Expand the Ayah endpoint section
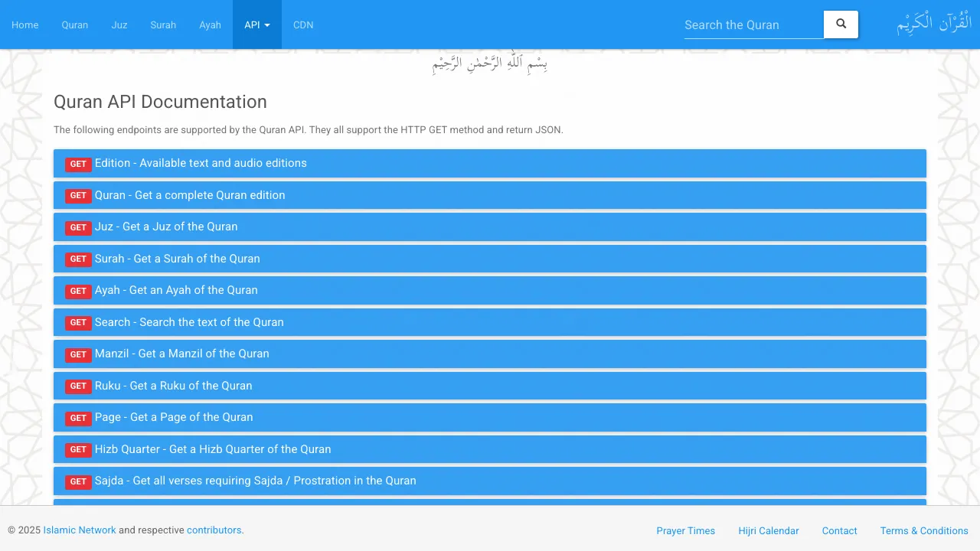Screen dimensions: 980x551 click(490, 290)
